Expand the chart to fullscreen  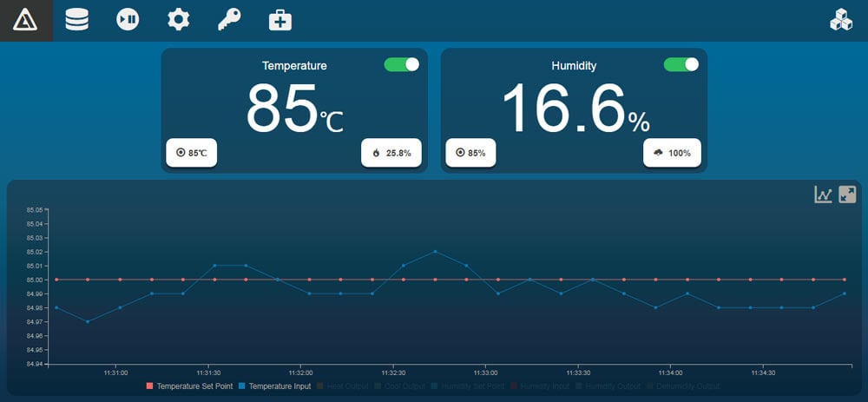847,194
